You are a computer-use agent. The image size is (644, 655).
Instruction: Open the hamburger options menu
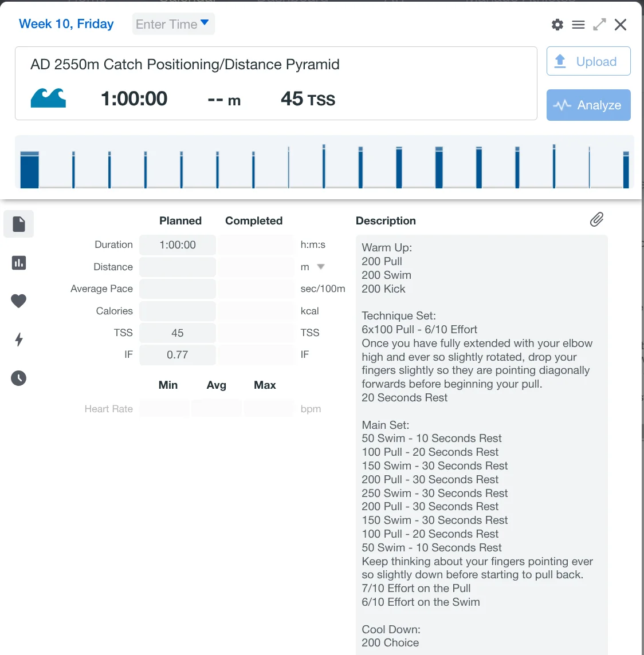point(578,25)
